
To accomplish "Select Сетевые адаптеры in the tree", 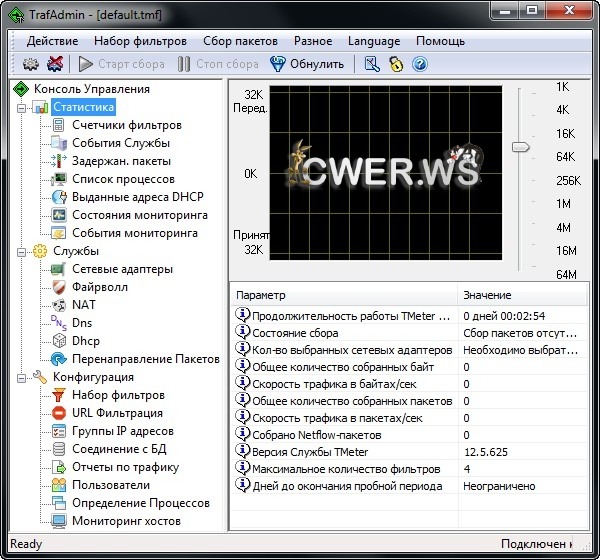I will coord(122,269).
